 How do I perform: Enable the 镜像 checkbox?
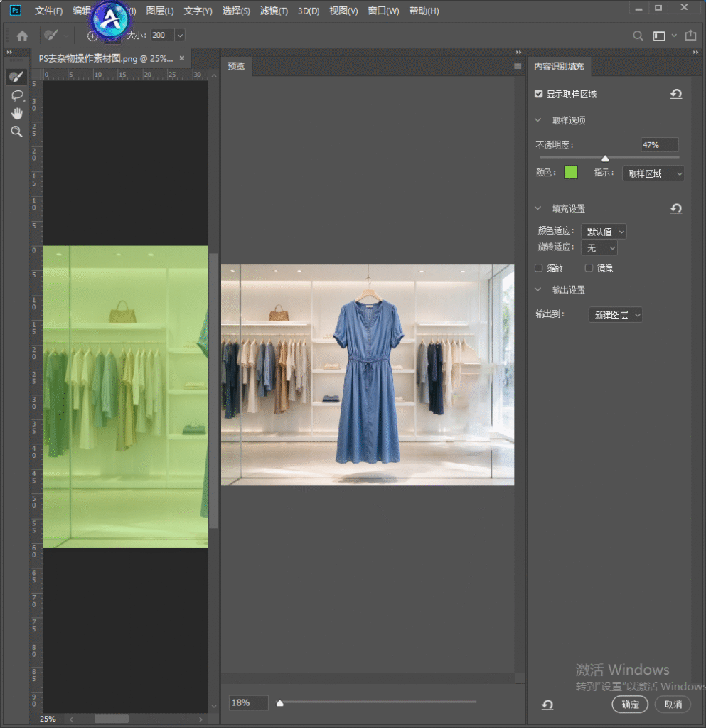[x=589, y=268]
